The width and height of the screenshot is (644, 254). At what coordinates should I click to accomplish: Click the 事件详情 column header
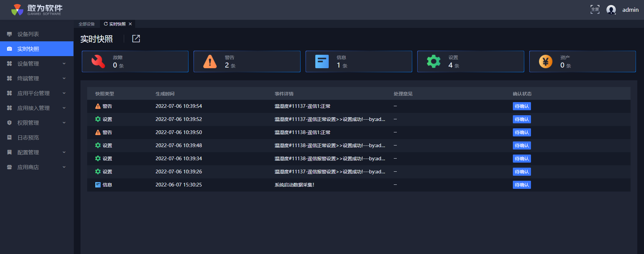click(x=284, y=94)
